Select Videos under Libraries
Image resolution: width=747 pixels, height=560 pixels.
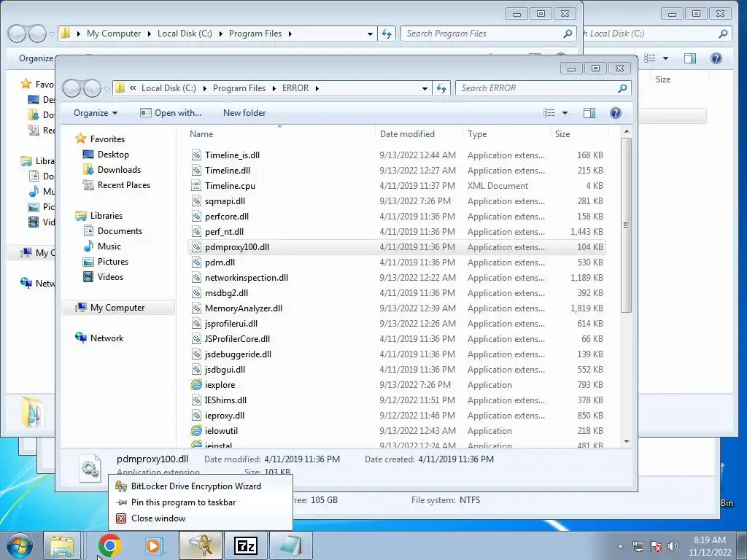coord(110,276)
